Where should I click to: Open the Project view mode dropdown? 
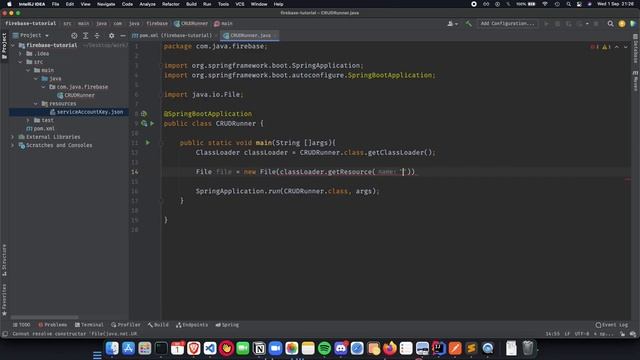[x=31, y=36]
